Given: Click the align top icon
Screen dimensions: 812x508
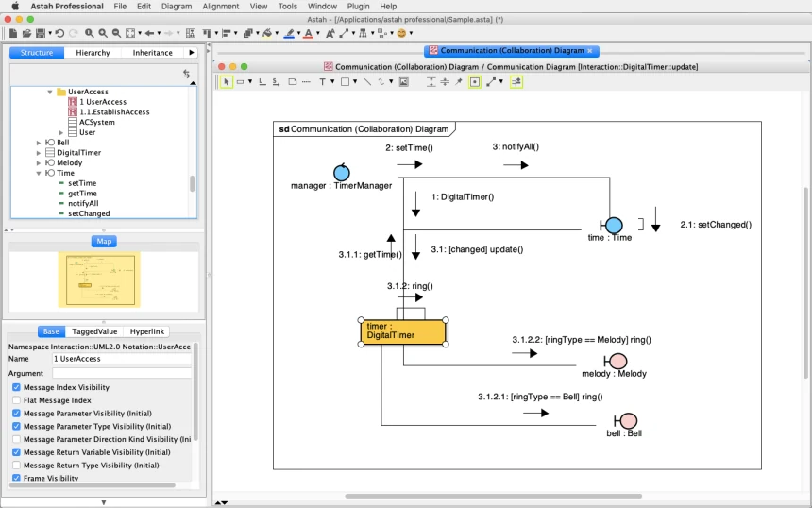Looking at the screenshot, I should click(207, 33).
